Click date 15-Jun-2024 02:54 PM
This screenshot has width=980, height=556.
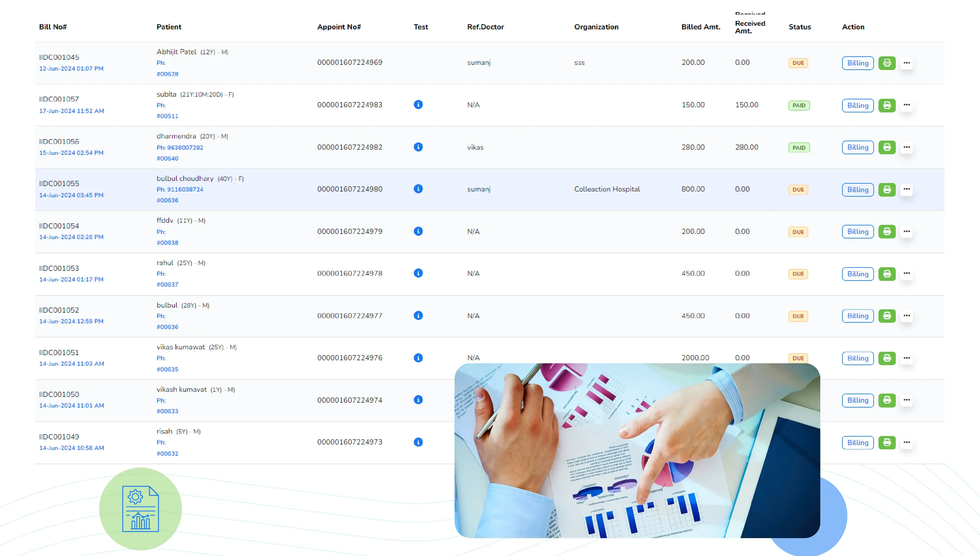(x=72, y=153)
